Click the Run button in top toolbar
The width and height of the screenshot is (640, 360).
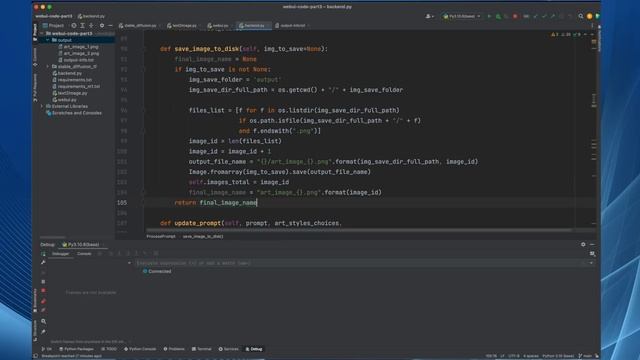pyautogui.click(x=489, y=16)
